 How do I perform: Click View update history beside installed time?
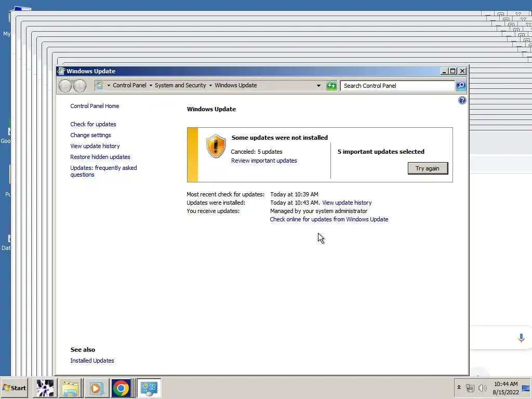(347, 203)
